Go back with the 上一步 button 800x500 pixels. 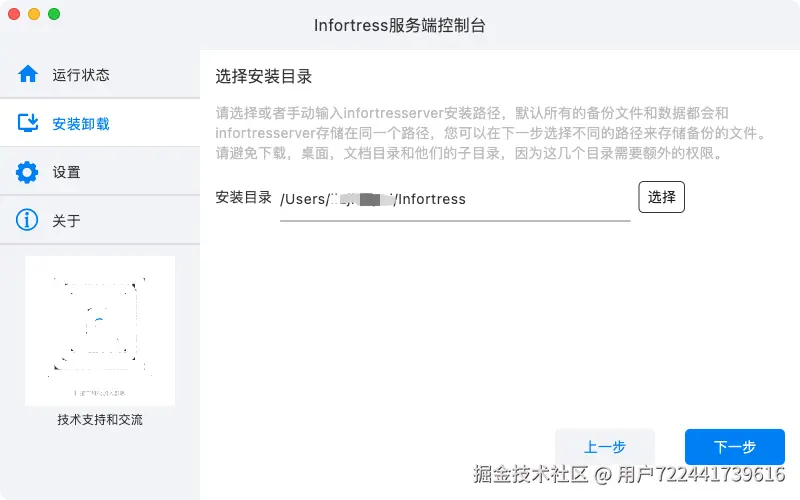pos(605,447)
